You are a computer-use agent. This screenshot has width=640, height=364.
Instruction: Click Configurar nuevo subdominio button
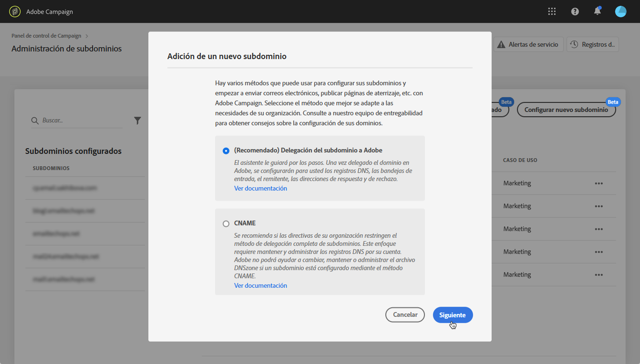(x=566, y=110)
